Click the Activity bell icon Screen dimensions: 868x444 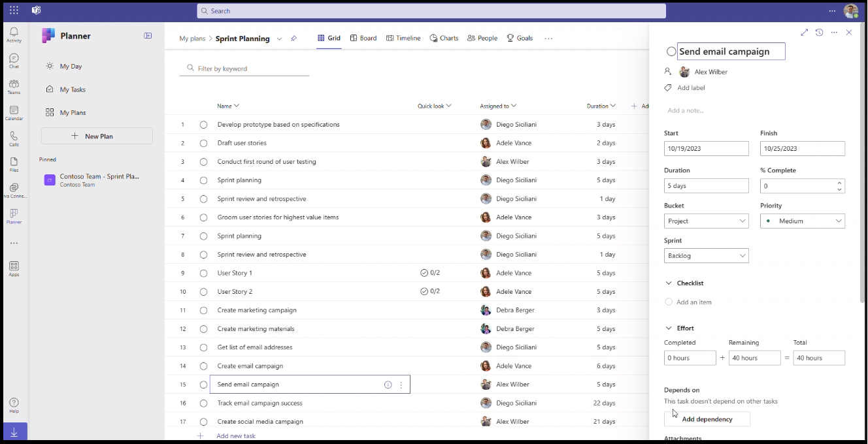[14, 35]
